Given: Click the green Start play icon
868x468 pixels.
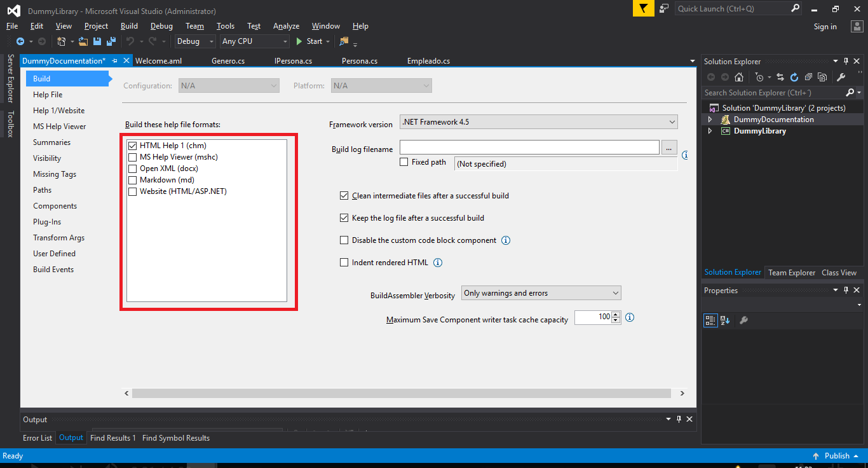Looking at the screenshot, I should pos(300,41).
